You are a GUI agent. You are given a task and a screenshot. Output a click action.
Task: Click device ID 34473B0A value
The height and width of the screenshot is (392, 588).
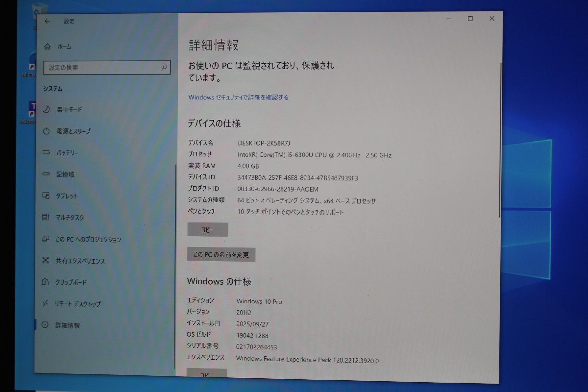(297, 178)
